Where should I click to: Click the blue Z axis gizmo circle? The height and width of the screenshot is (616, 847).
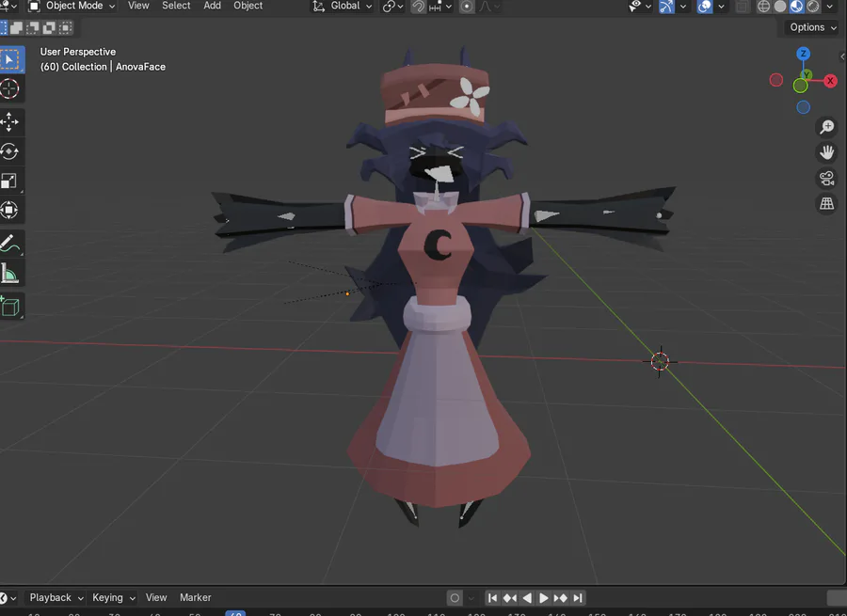pyautogui.click(x=804, y=54)
